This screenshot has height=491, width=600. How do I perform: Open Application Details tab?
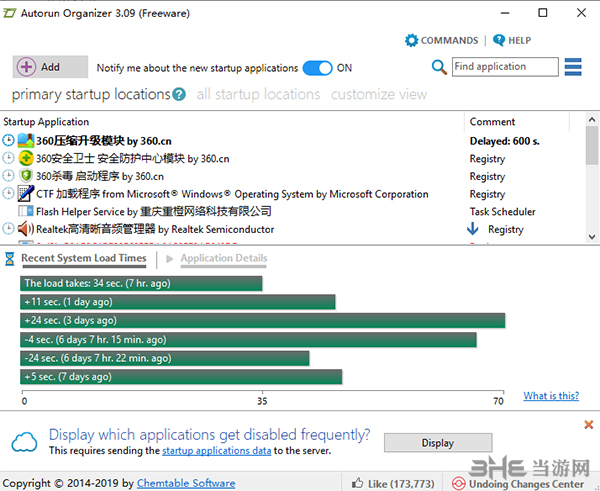coord(224,258)
